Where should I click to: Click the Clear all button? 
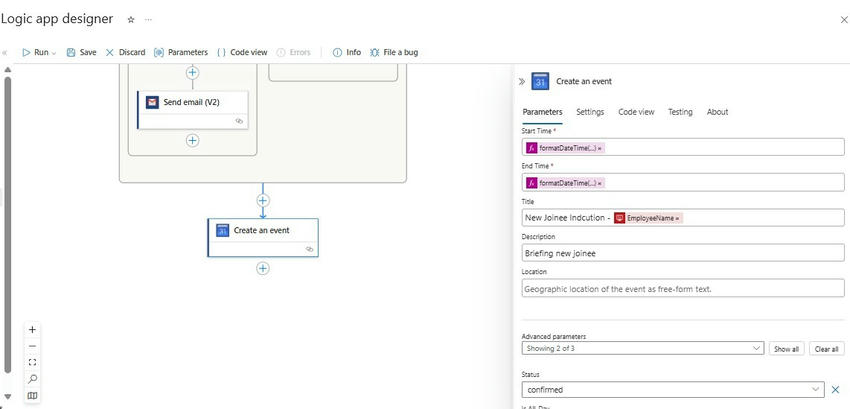[826, 349]
